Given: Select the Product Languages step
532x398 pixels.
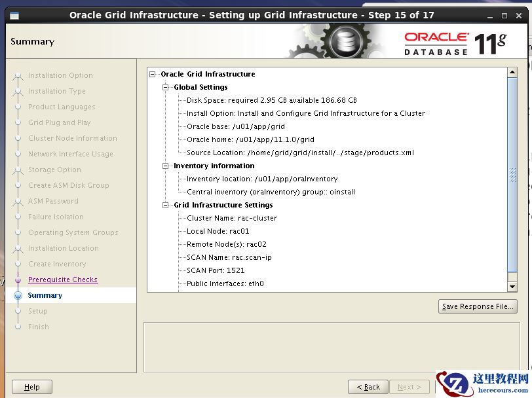Looking at the screenshot, I should (x=62, y=107).
